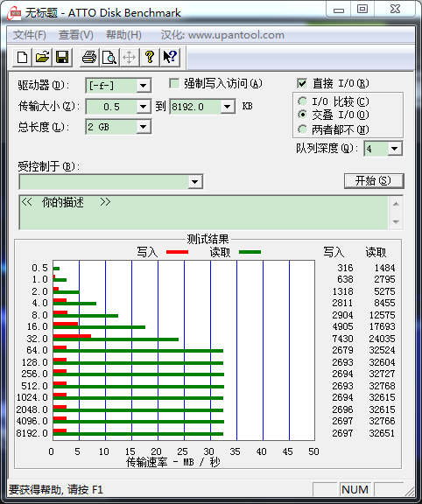Click the green read bar for 32.0
Viewport: 422px width, 504px height.
[116, 339]
